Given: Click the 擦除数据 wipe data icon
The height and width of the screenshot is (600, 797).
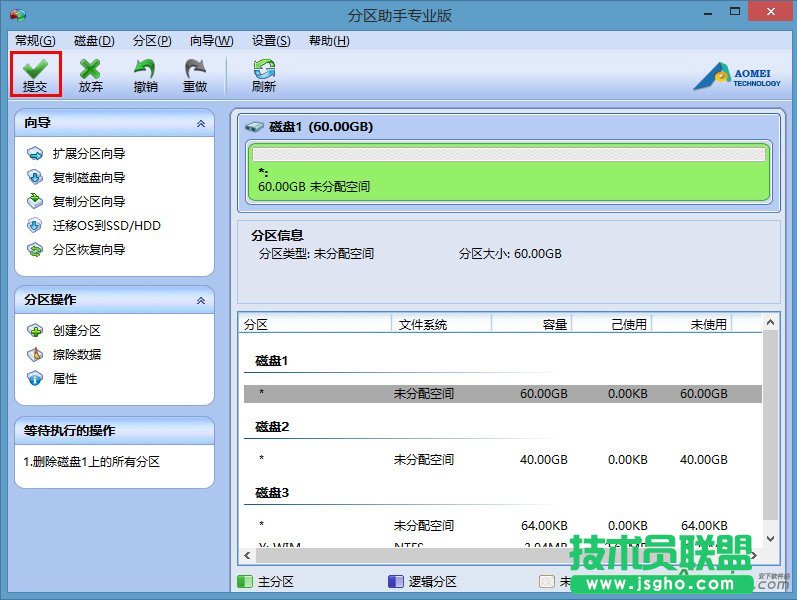Looking at the screenshot, I should 35,354.
